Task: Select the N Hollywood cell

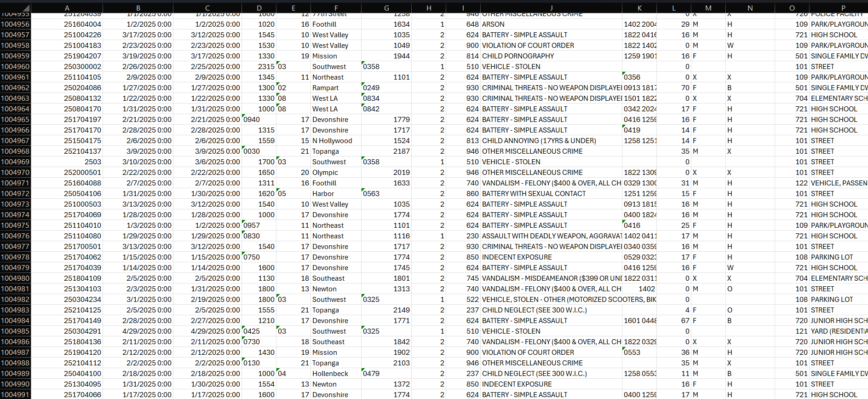Action: coord(332,141)
